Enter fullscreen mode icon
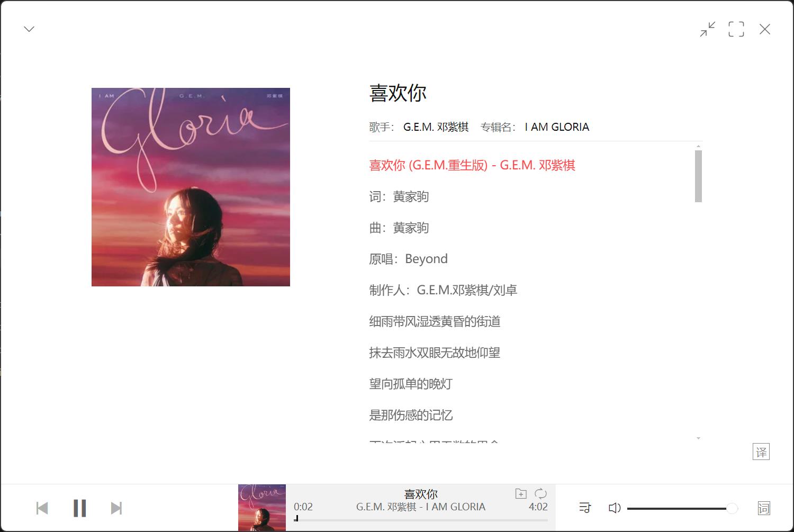The width and height of the screenshot is (794, 532). click(736, 29)
